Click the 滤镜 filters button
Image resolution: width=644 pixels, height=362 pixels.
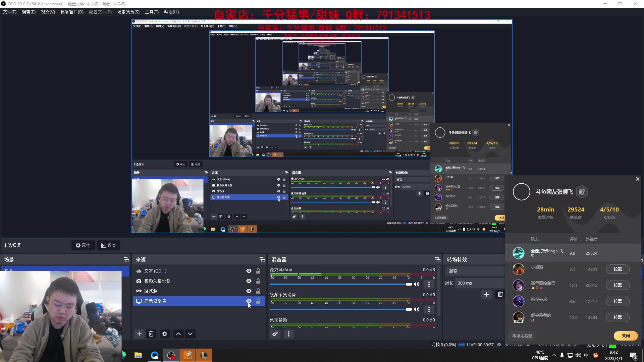click(x=108, y=245)
